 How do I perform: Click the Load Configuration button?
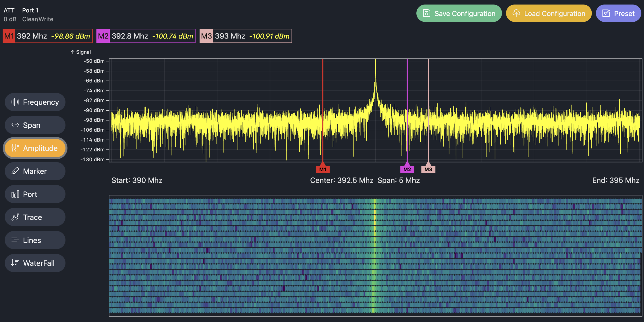tap(549, 13)
